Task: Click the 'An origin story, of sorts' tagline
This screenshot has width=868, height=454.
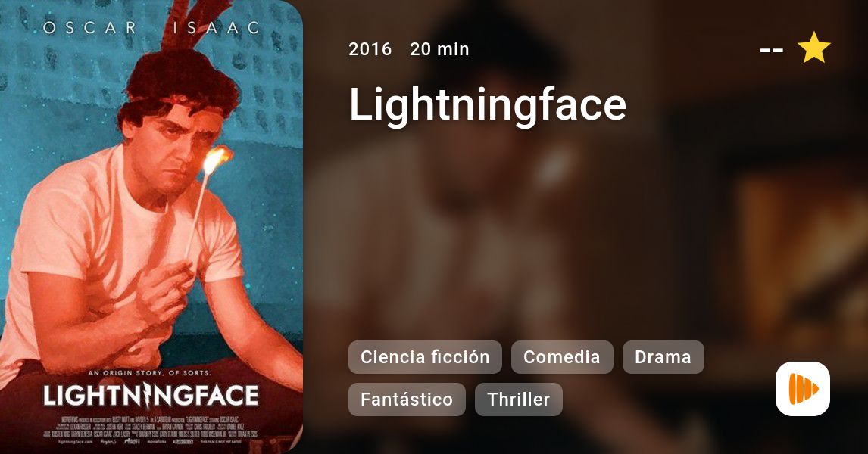Action: 150,373
